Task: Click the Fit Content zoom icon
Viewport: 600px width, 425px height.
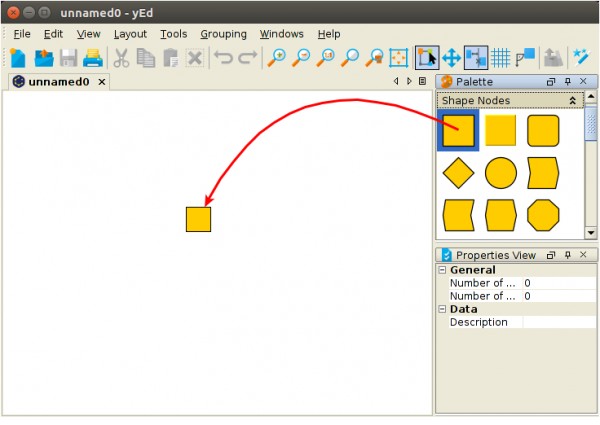Action: click(x=399, y=58)
